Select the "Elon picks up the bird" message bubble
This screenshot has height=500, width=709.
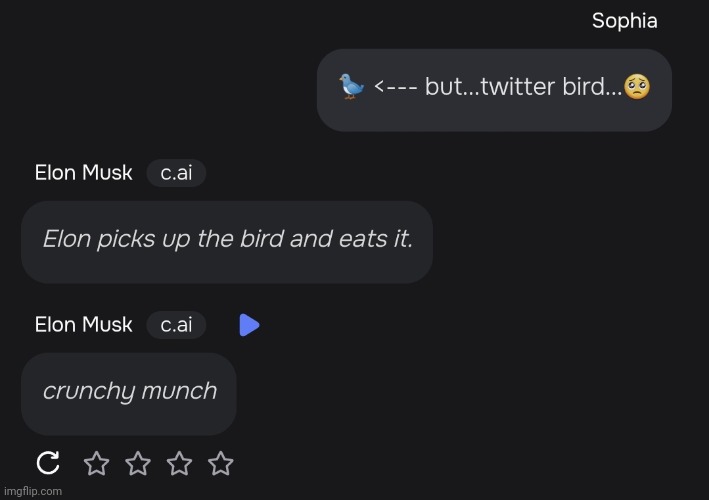pos(227,241)
